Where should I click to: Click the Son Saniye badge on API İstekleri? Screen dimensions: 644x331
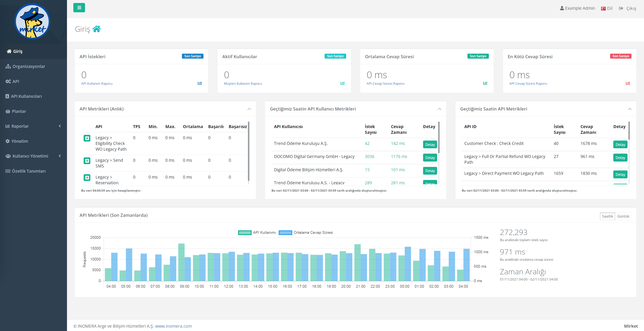[192, 56]
